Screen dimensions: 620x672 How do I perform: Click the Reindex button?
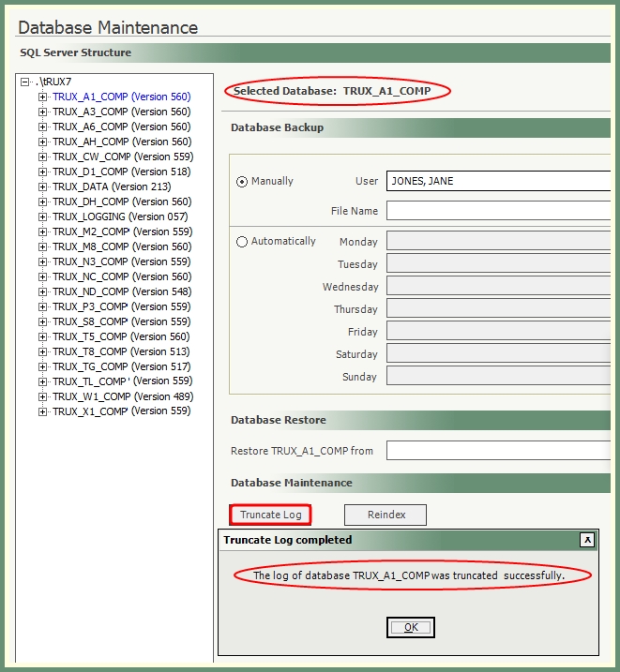pos(385,515)
